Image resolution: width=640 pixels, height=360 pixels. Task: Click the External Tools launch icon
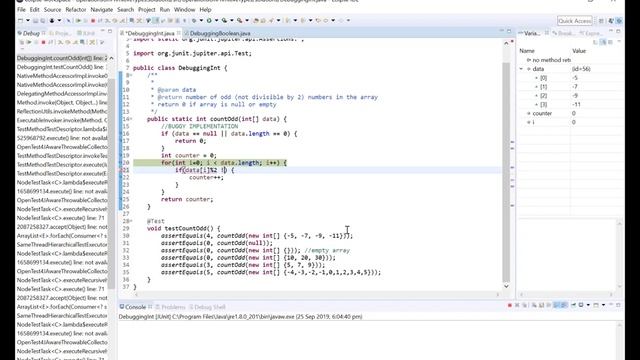[x=239, y=20]
